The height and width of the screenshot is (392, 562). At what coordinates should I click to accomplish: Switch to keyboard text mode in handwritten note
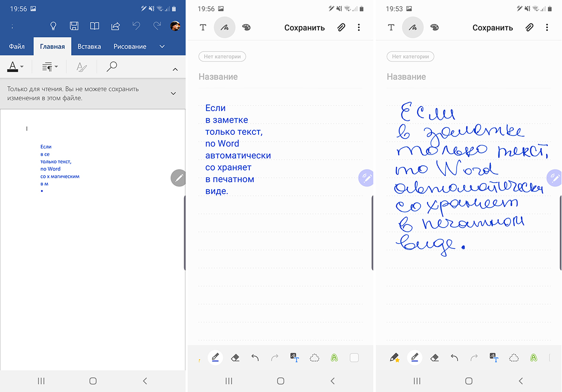391,28
